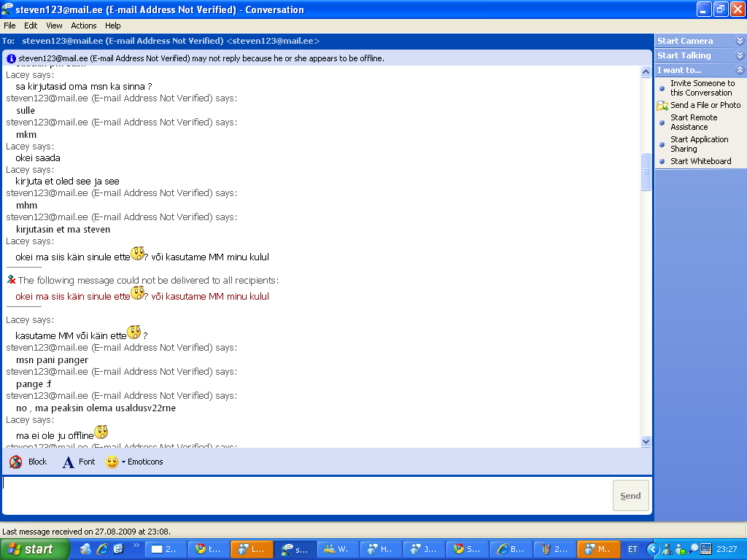
Task: Open the Font settings icon
Action: click(68, 462)
